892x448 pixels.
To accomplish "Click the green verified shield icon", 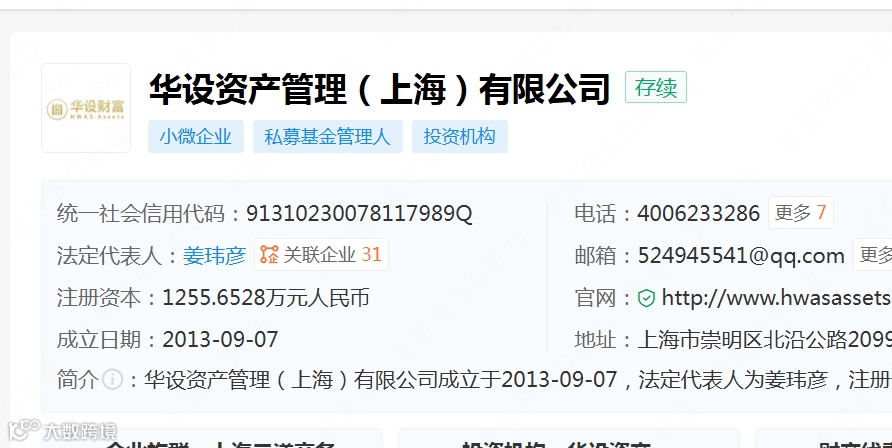I will (646, 298).
